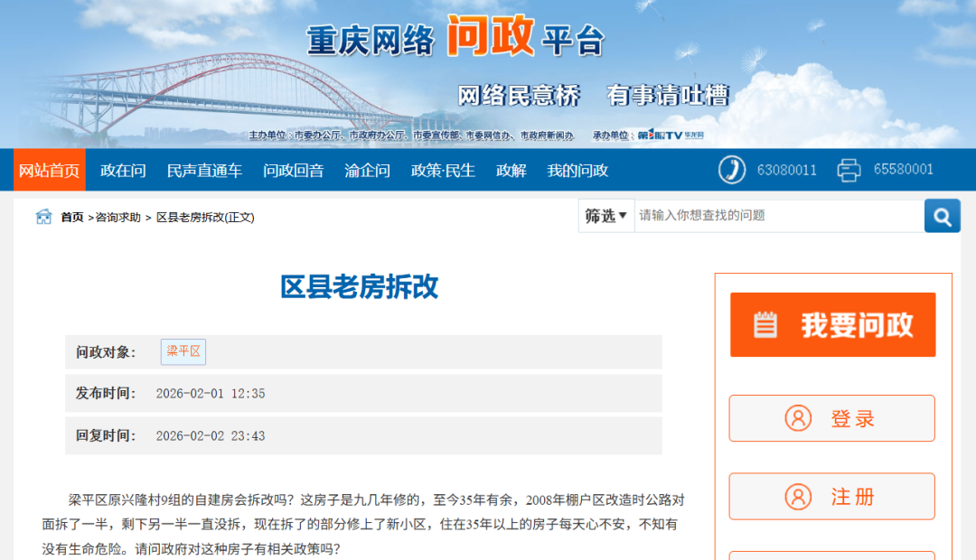
Task: Click the user icon beside 登录
Action: click(x=798, y=418)
